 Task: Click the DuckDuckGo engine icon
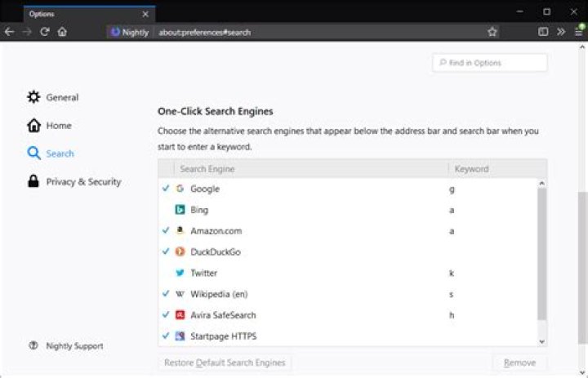[180, 251]
